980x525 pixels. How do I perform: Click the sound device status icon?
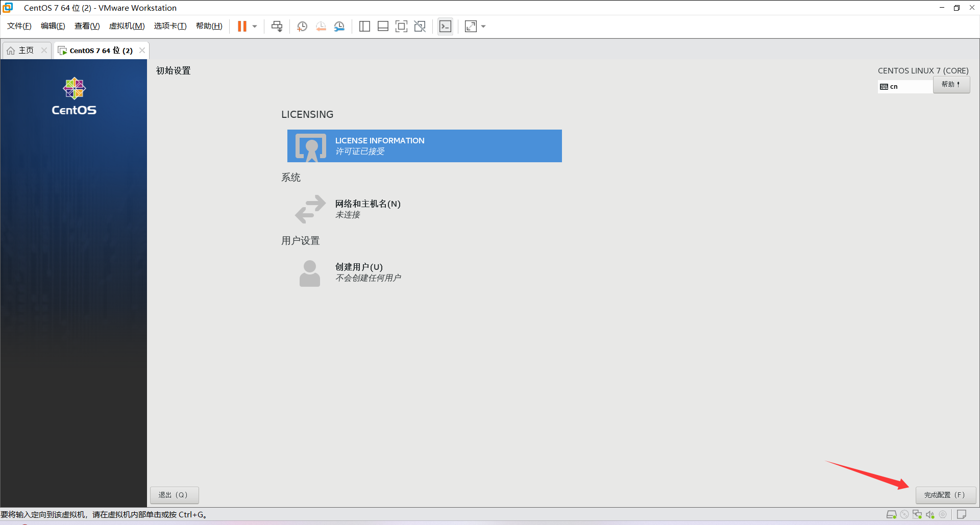pos(929,514)
